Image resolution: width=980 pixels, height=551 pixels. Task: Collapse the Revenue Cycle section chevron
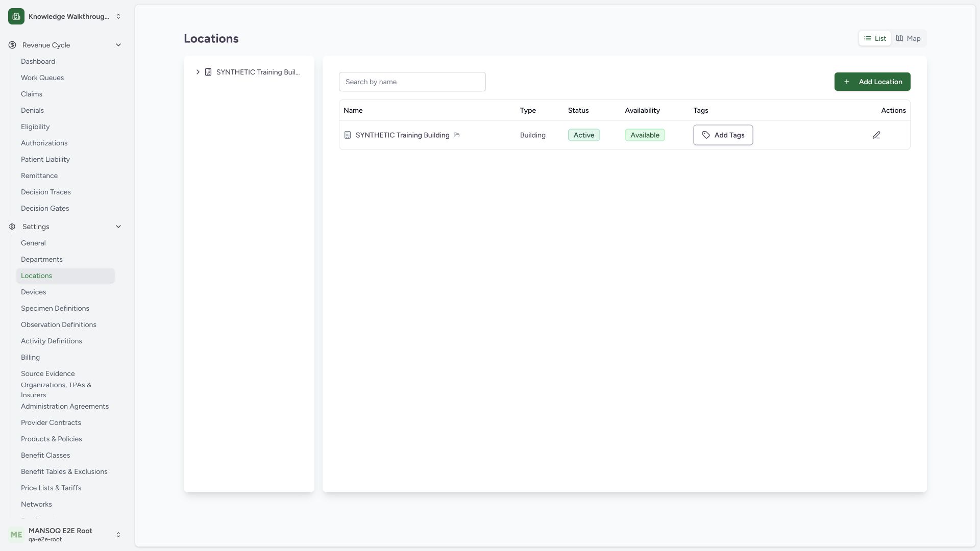(118, 45)
